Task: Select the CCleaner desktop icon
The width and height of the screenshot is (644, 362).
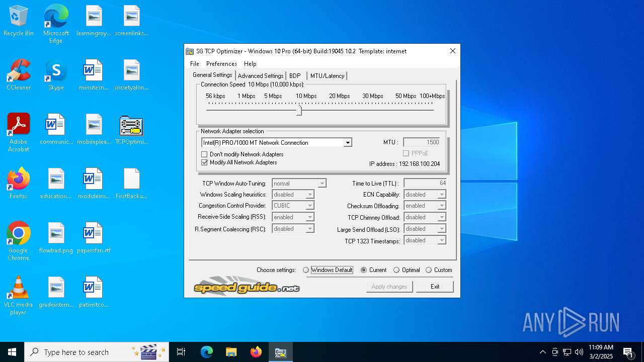Action: tap(19, 75)
